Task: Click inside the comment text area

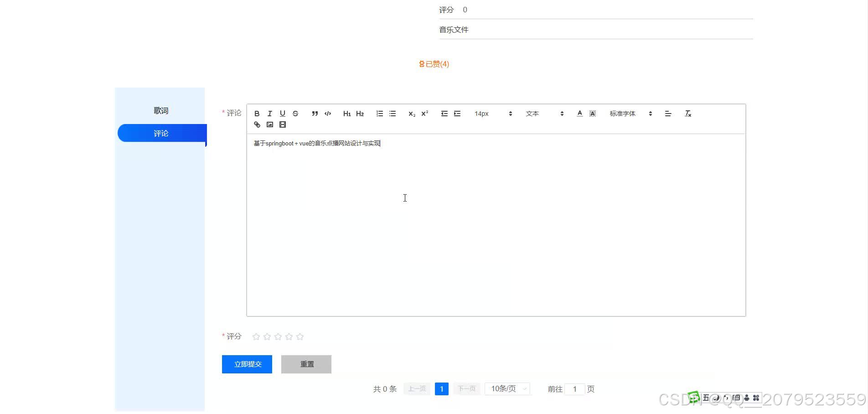Action: 496,225
